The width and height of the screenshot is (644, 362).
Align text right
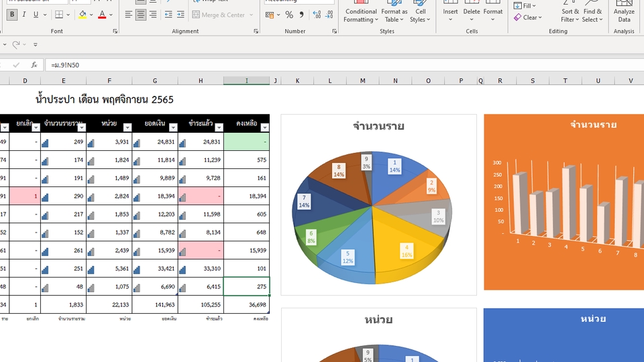[153, 15]
